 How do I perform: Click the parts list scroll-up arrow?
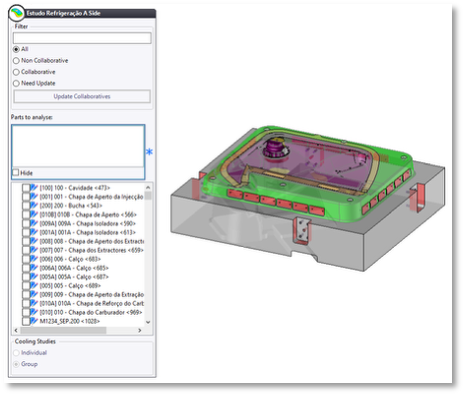[148, 187]
